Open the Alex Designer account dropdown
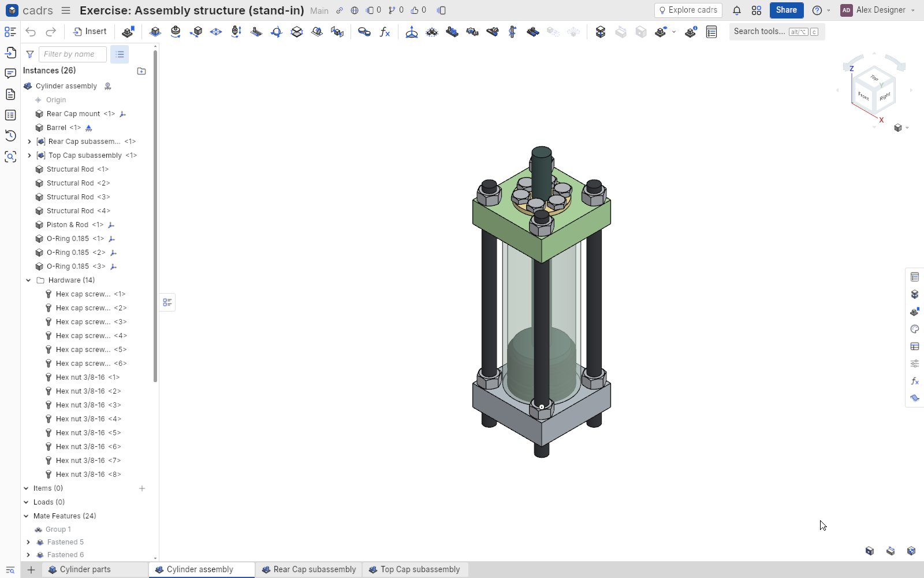 (877, 10)
